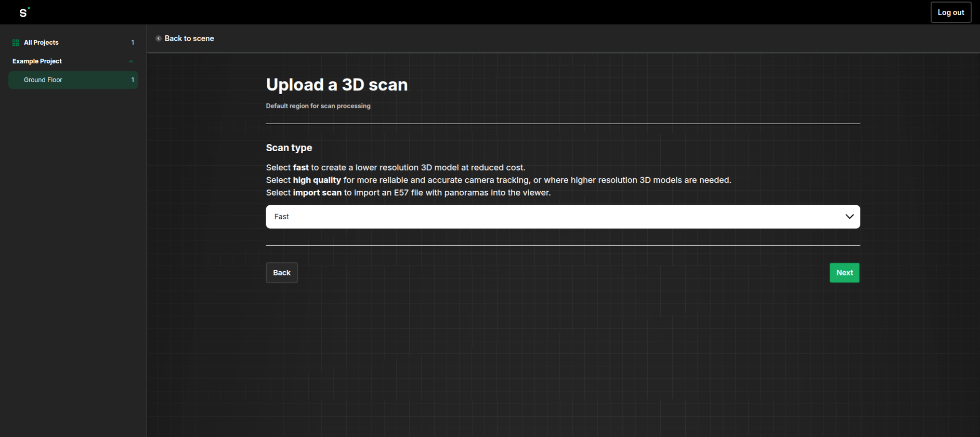Click the Scan type section heading

289,148
